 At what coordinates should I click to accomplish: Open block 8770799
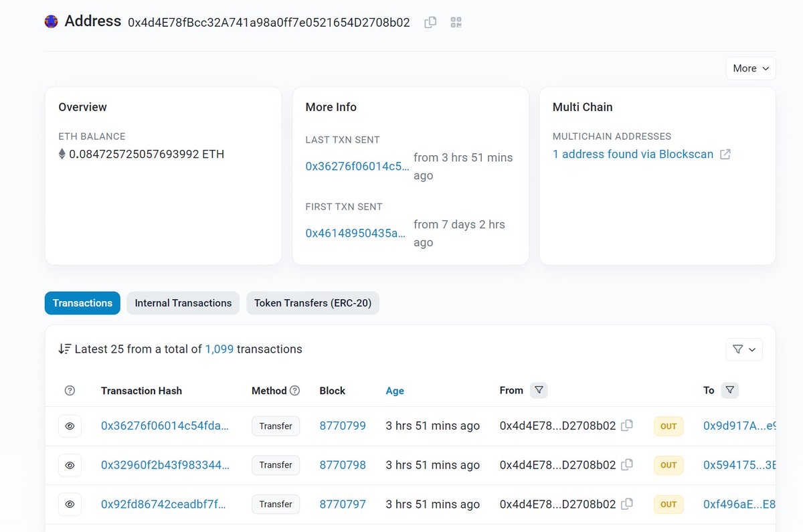pyautogui.click(x=343, y=426)
